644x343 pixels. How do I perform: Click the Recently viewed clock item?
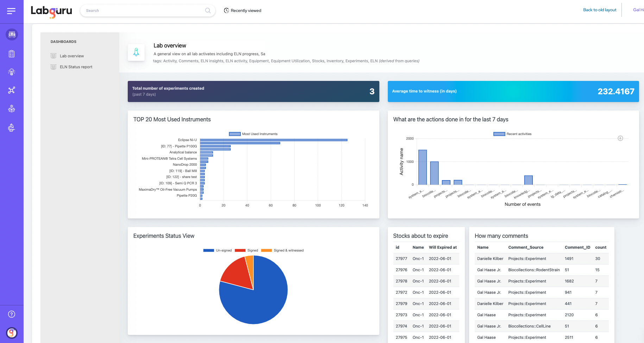click(242, 11)
